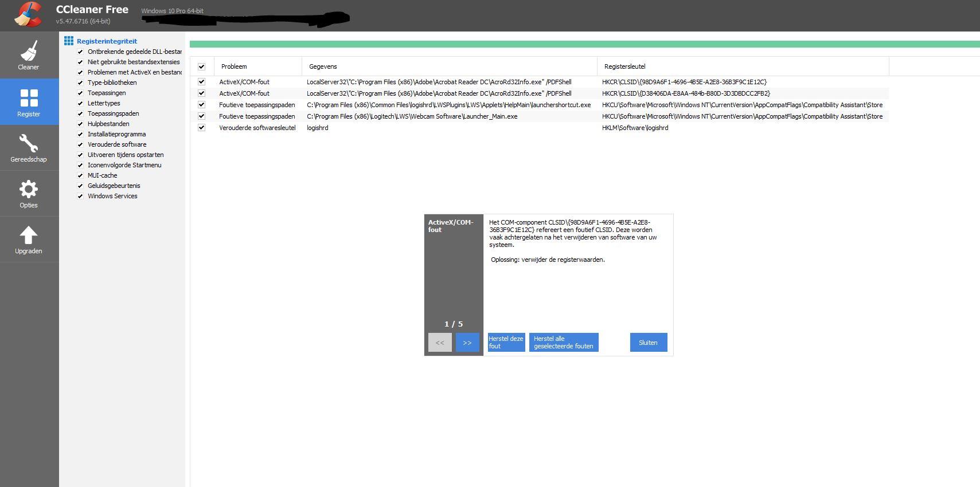Toggle Type-bibliotheken checkbox
Viewport: 980px width, 487px height.
click(x=80, y=83)
